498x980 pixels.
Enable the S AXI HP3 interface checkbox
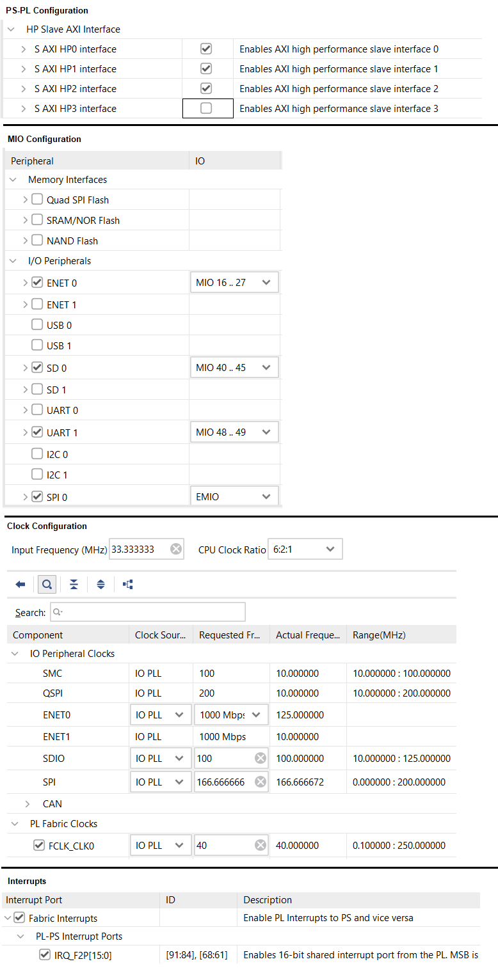pyautogui.click(x=206, y=109)
